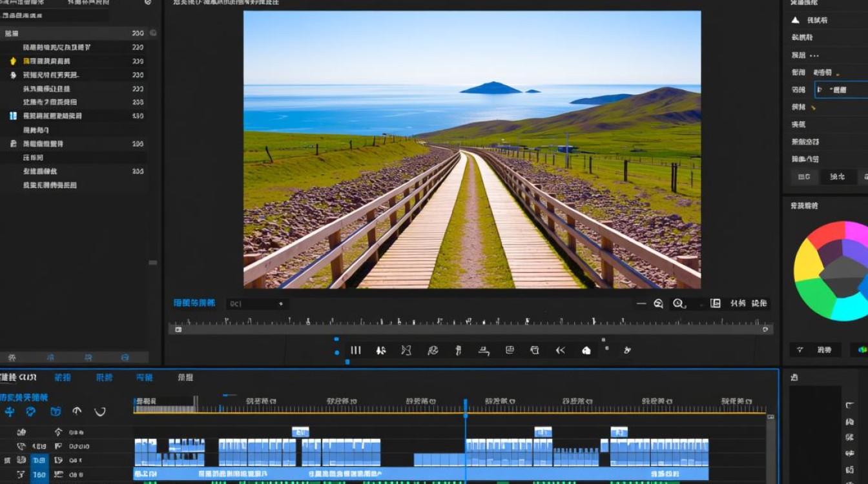This screenshot has width=868, height=484.
Task: Toggle the yellow marker icon in the left list
Action: 12,61
